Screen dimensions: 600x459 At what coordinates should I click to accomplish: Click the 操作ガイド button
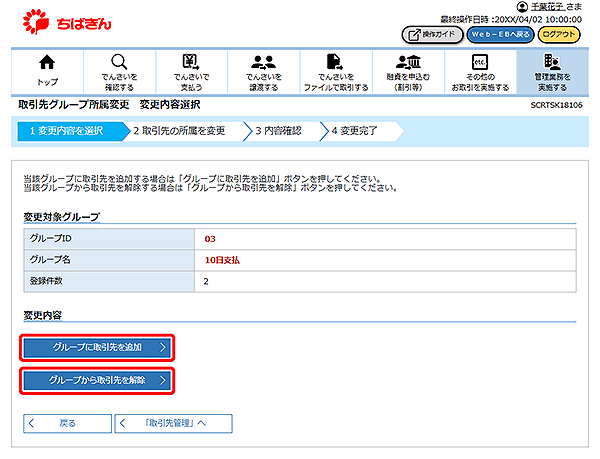(x=432, y=35)
